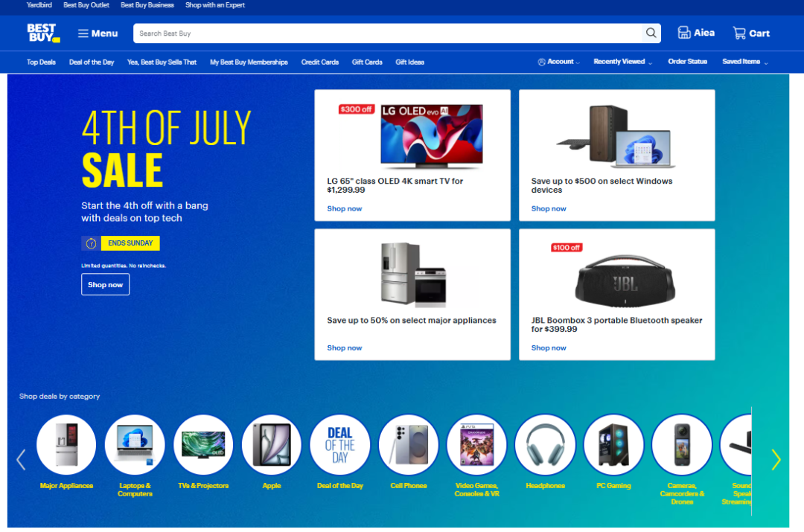The width and height of the screenshot is (804, 532).
Task: Expand the Saved Items dropdown
Action: coord(745,62)
